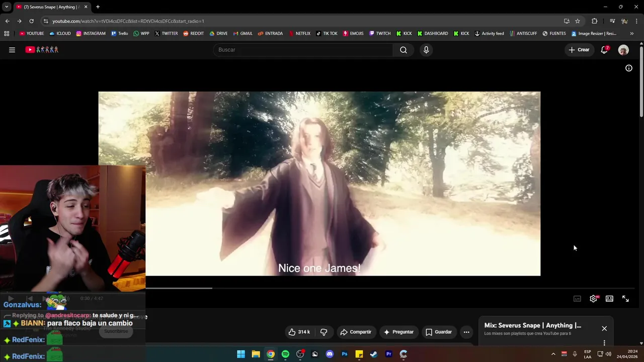Open the NETFLIX bookmark

point(299,34)
